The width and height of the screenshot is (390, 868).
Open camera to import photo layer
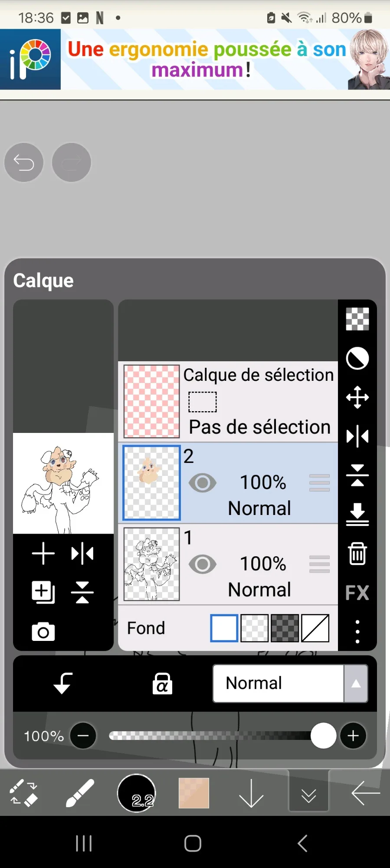[43, 632]
